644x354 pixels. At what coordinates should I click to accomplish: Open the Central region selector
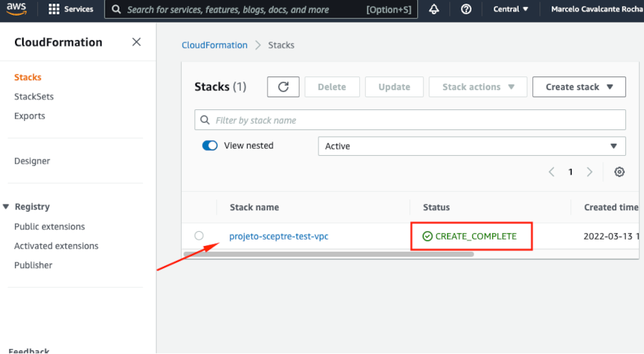[511, 9]
